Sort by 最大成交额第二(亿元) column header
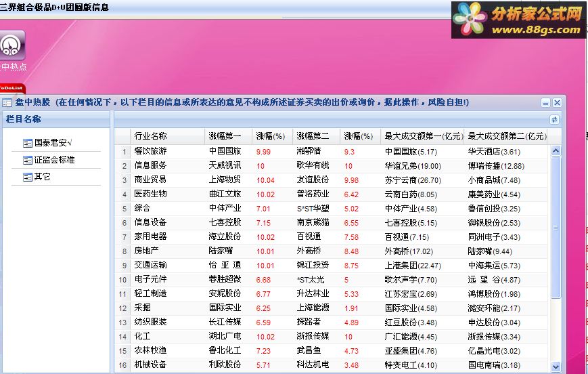The image size is (588, 374). (x=505, y=136)
